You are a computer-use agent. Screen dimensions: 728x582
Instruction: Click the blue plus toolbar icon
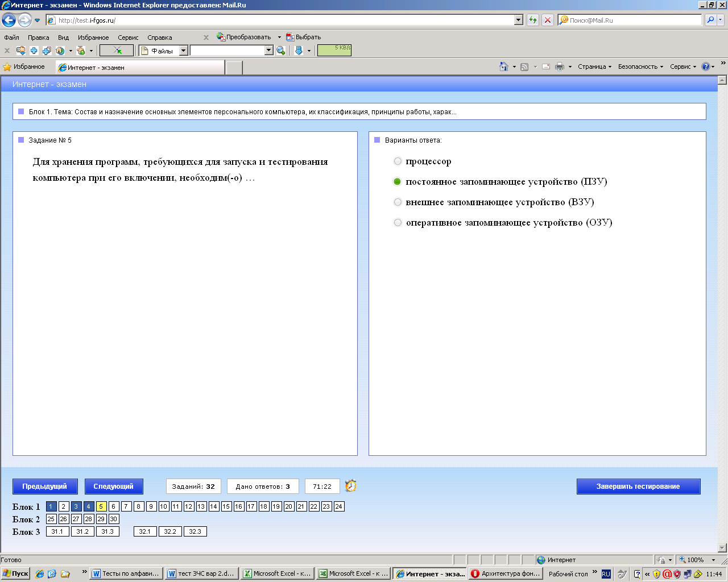(34, 51)
